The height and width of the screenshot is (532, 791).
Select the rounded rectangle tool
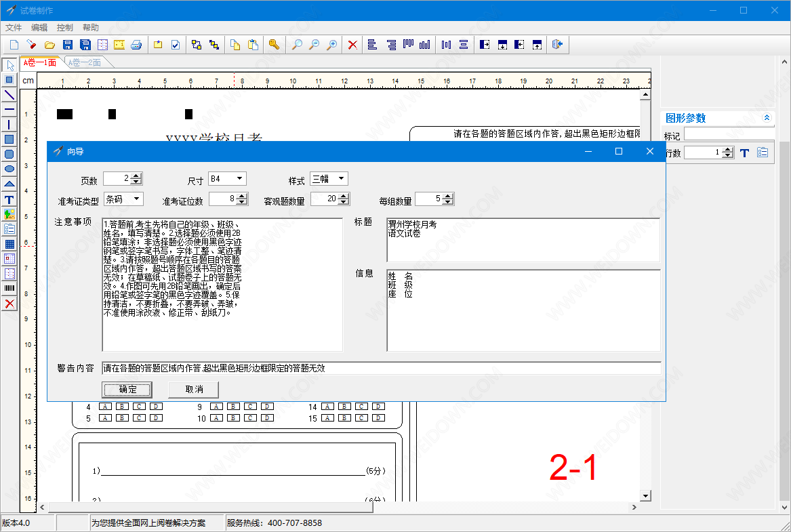click(x=9, y=155)
